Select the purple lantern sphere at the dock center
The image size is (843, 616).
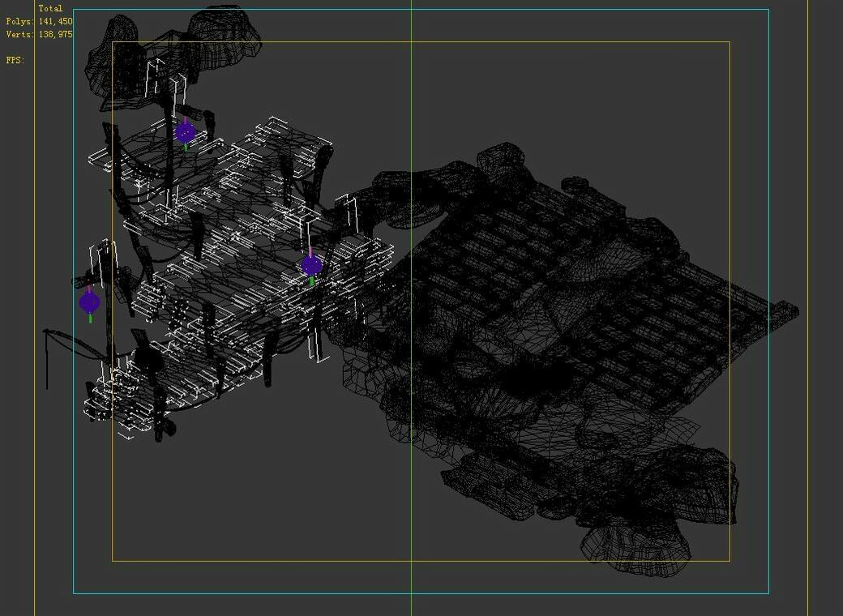312,266
